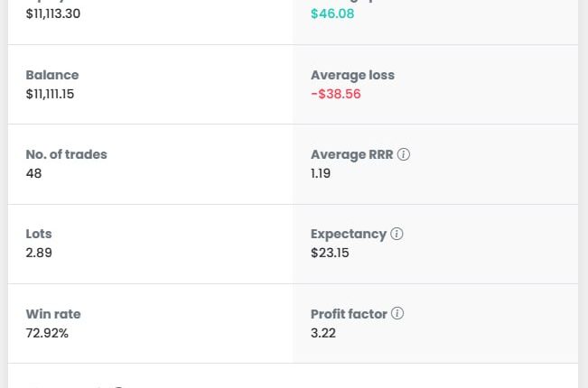Click the No. of trades label

coord(67,154)
